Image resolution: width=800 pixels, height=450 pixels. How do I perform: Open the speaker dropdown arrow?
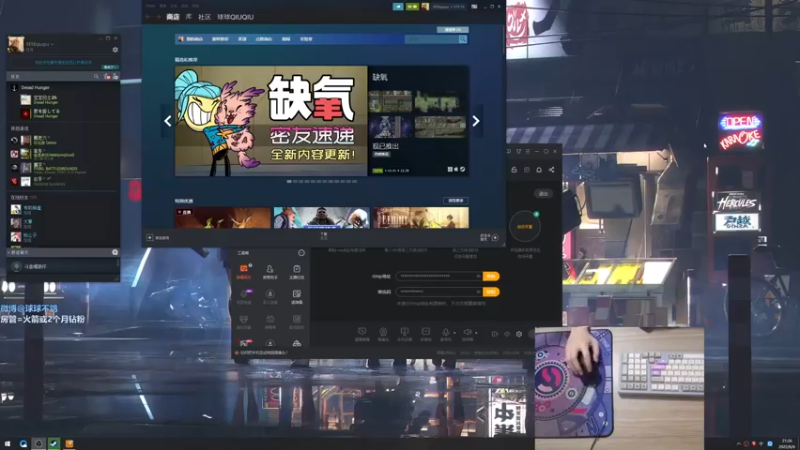[x=476, y=333]
